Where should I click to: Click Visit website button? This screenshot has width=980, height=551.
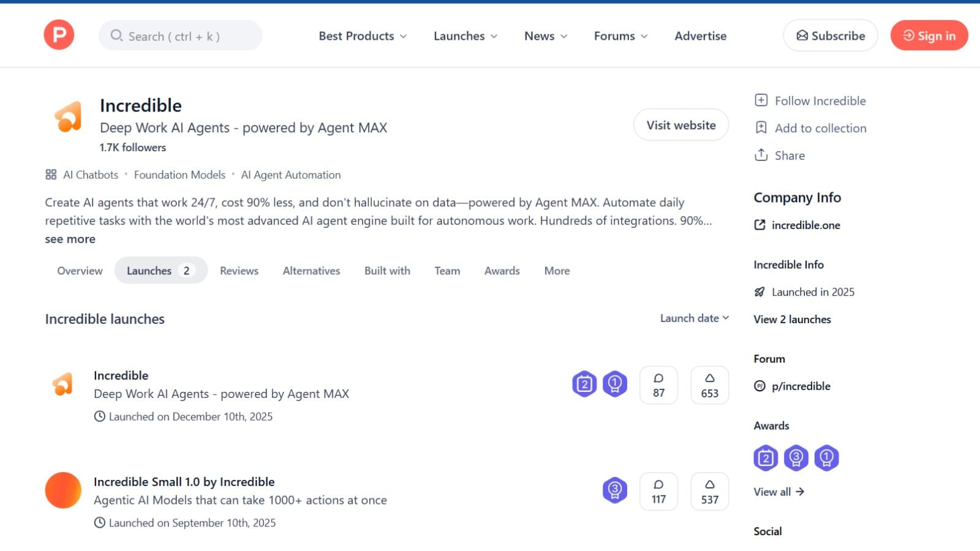point(681,125)
